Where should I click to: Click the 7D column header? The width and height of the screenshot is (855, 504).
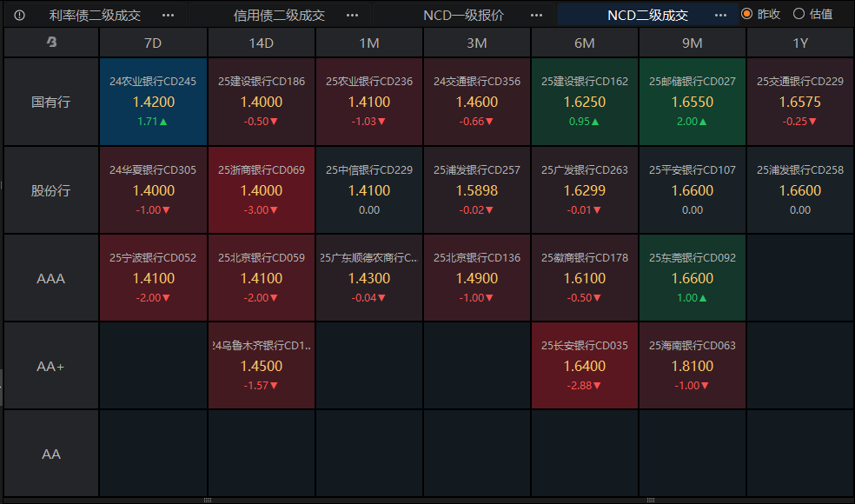tap(153, 43)
